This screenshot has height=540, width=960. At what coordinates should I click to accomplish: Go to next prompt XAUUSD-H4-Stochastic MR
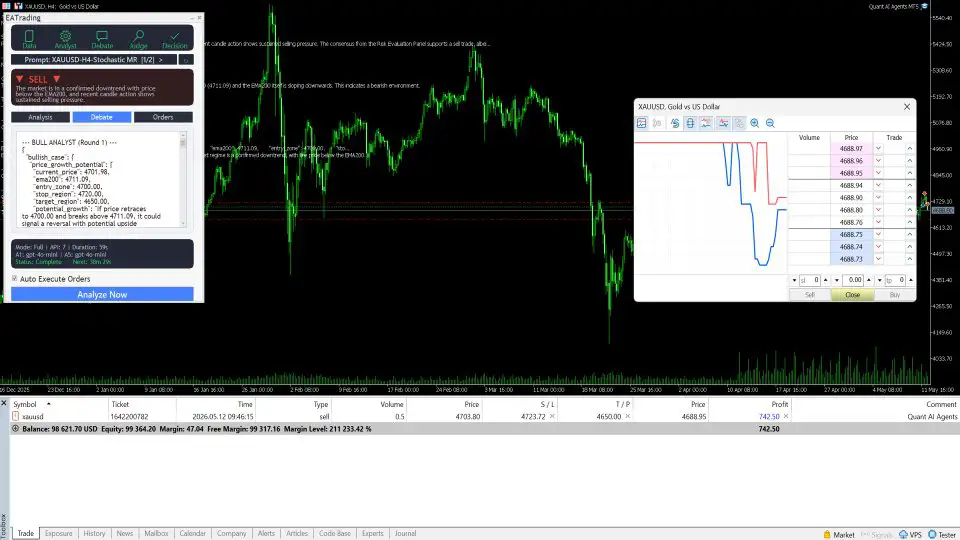[161, 60]
